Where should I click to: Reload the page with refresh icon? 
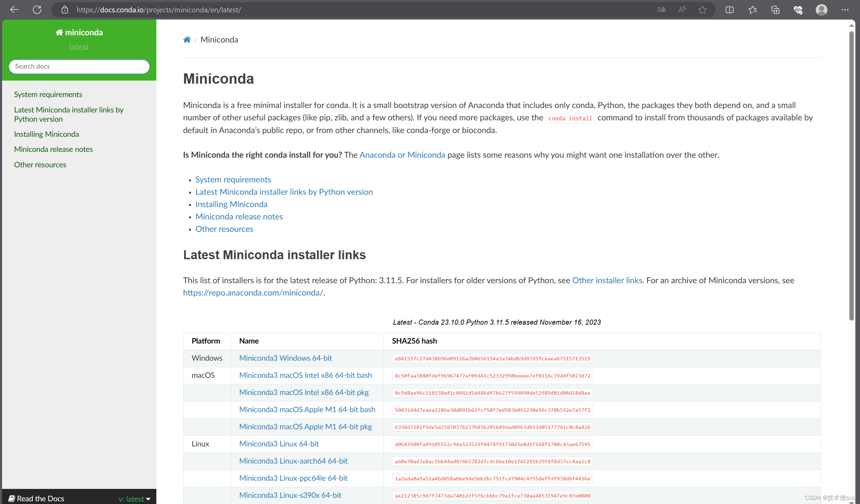[x=37, y=10]
